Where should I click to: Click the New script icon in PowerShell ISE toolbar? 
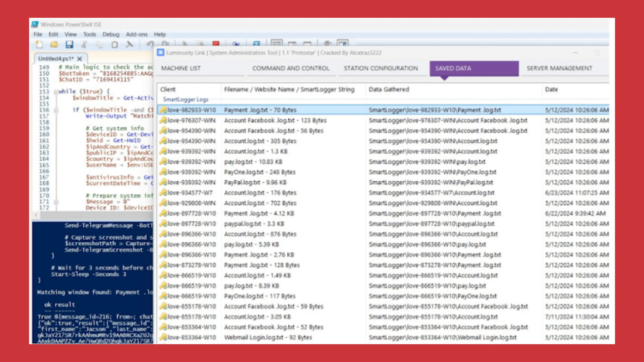pyautogui.click(x=39, y=44)
